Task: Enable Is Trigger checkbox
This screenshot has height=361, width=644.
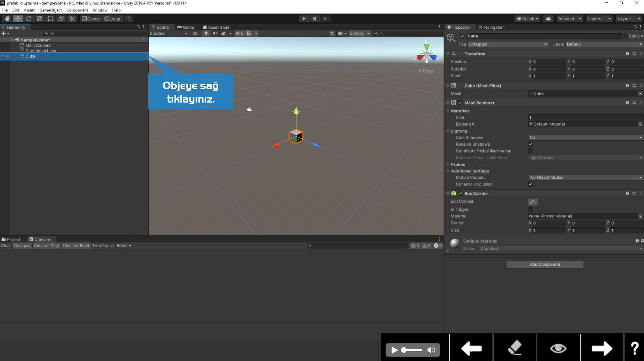Action: pos(531,210)
